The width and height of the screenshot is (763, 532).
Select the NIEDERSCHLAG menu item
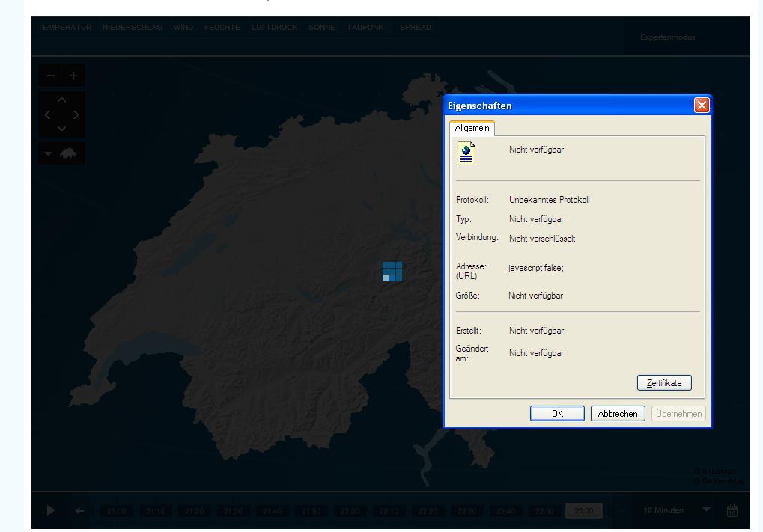pyautogui.click(x=133, y=28)
